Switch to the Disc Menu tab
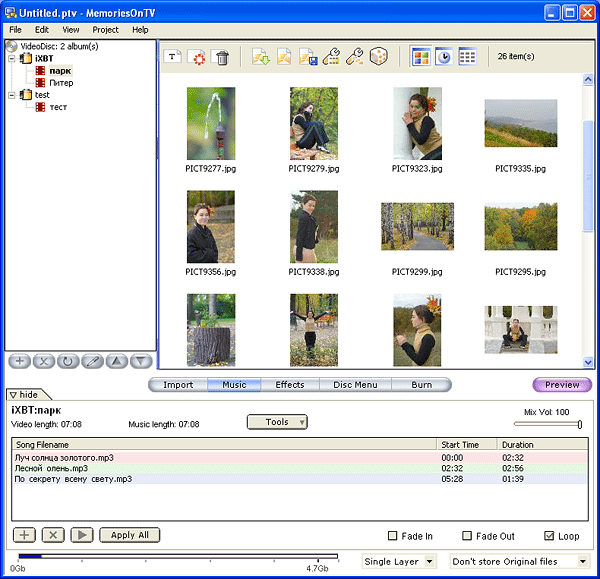 pos(355,385)
